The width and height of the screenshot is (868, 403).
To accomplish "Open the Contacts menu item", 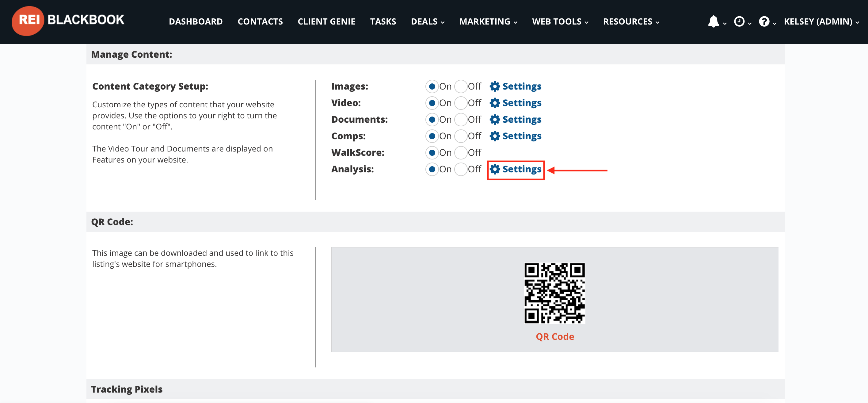I will click(x=260, y=21).
